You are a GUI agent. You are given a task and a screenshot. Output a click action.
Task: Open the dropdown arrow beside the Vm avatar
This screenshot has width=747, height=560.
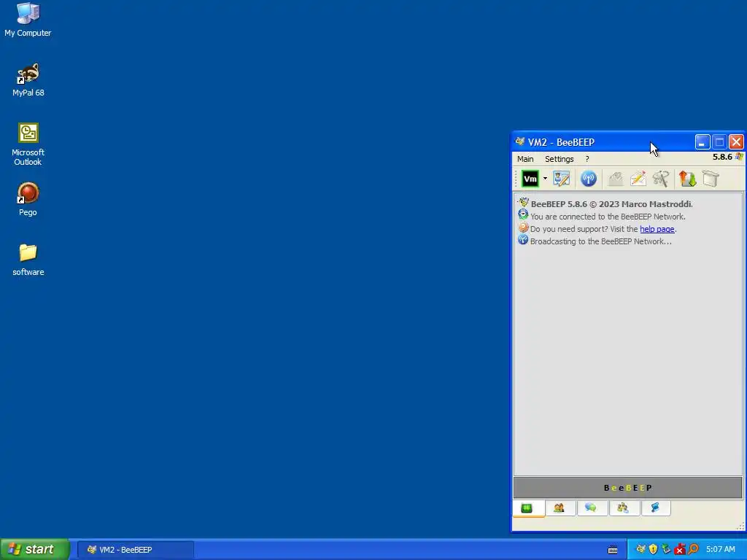545,179
